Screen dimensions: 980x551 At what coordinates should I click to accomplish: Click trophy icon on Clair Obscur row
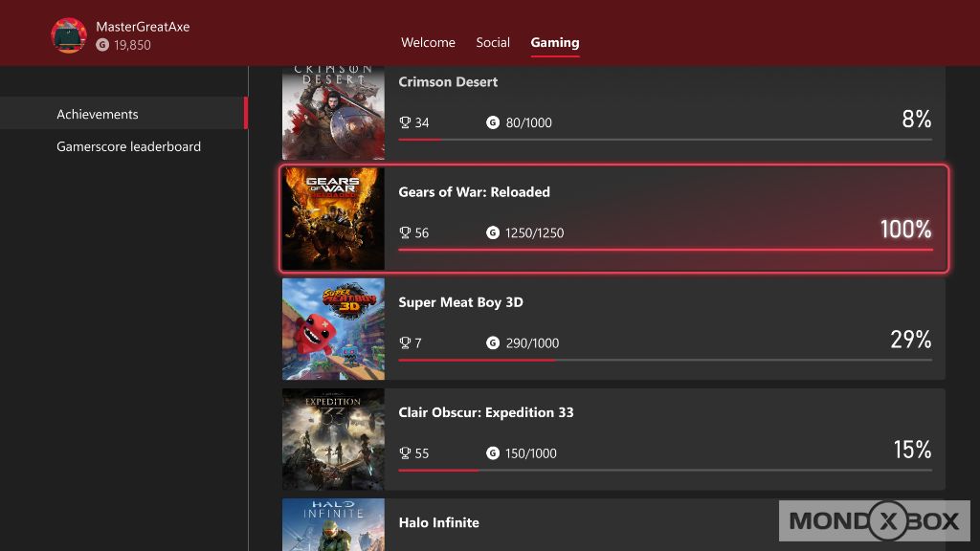tap(405, 452)
